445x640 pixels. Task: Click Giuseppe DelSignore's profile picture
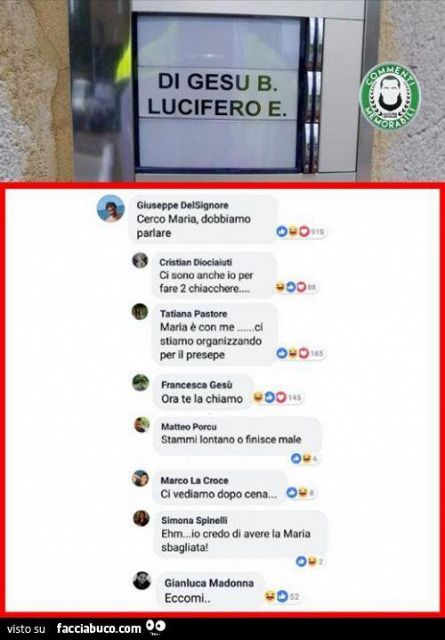click(111, 209)
